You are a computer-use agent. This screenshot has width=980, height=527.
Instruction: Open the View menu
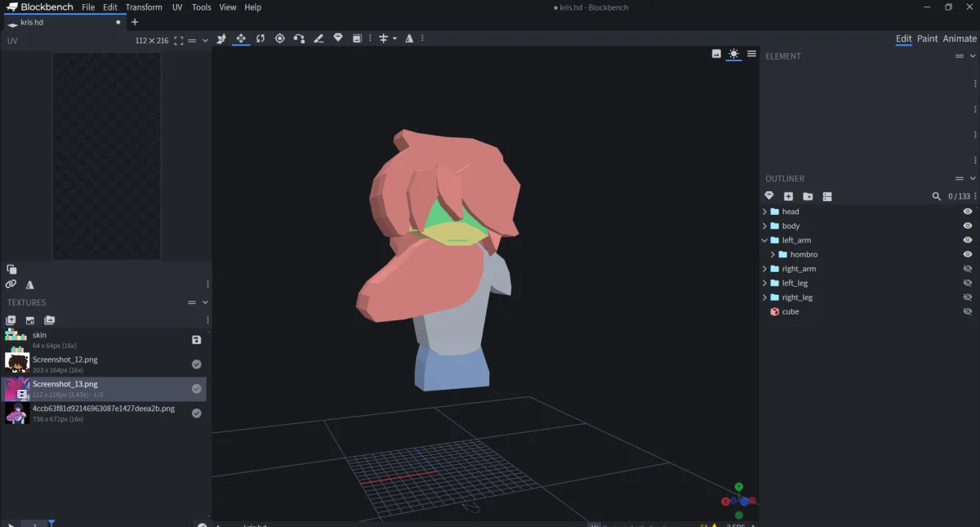(x=228, y=7)
